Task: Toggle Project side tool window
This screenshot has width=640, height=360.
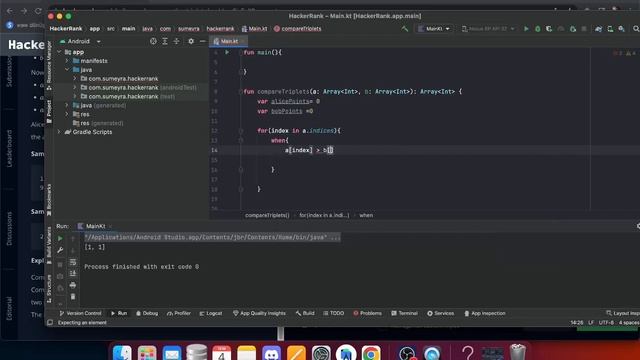Action: [49, 111]
